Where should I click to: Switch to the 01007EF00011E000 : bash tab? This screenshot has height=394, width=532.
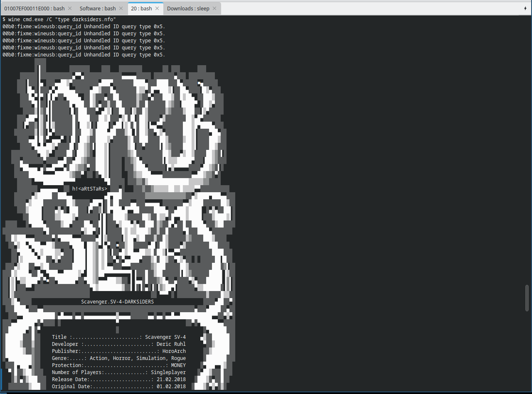pos(34,8)
